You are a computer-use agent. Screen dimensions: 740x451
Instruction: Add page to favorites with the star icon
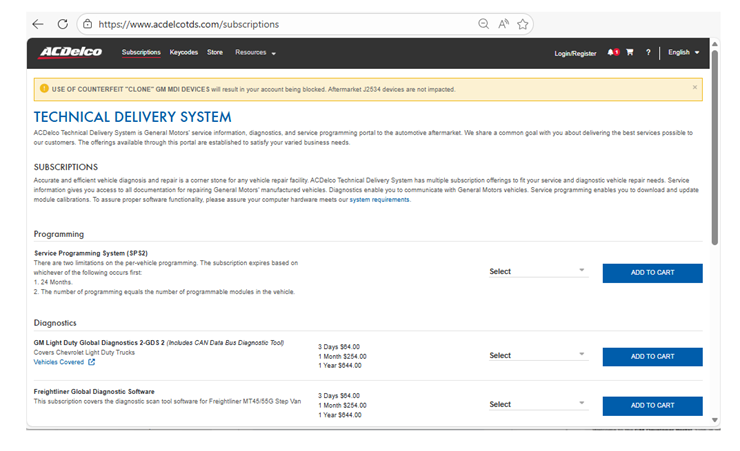click(x=522, y=24)
